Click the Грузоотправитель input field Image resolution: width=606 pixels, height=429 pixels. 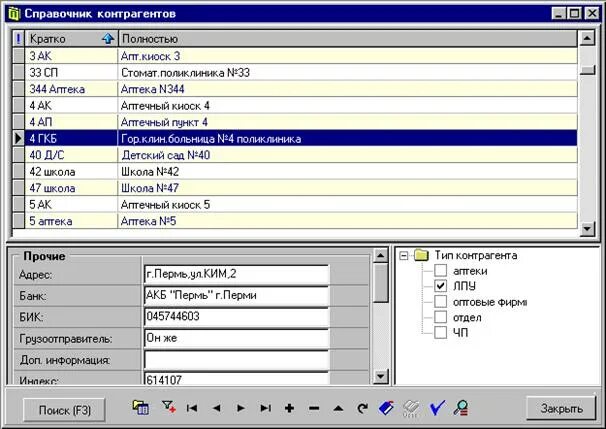pos(237,339)
